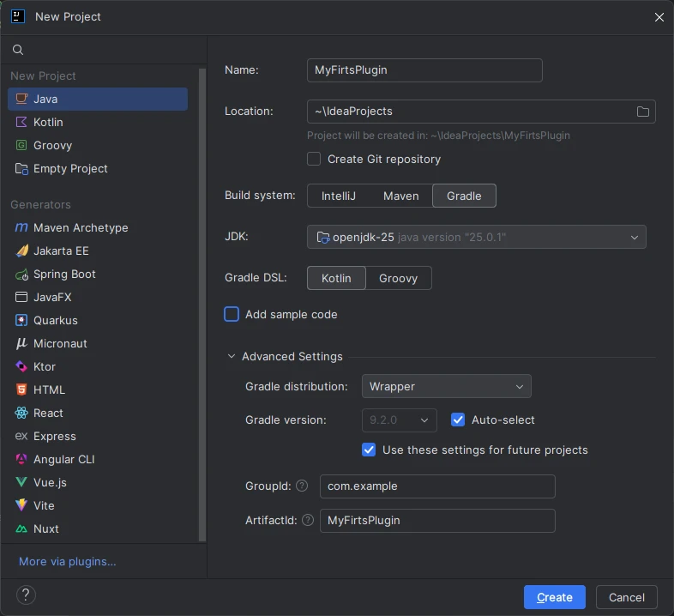Select the Kotlin project type icon
Image resolution: width=674 pixels, height=616 pixels.
tap(21, 122)
